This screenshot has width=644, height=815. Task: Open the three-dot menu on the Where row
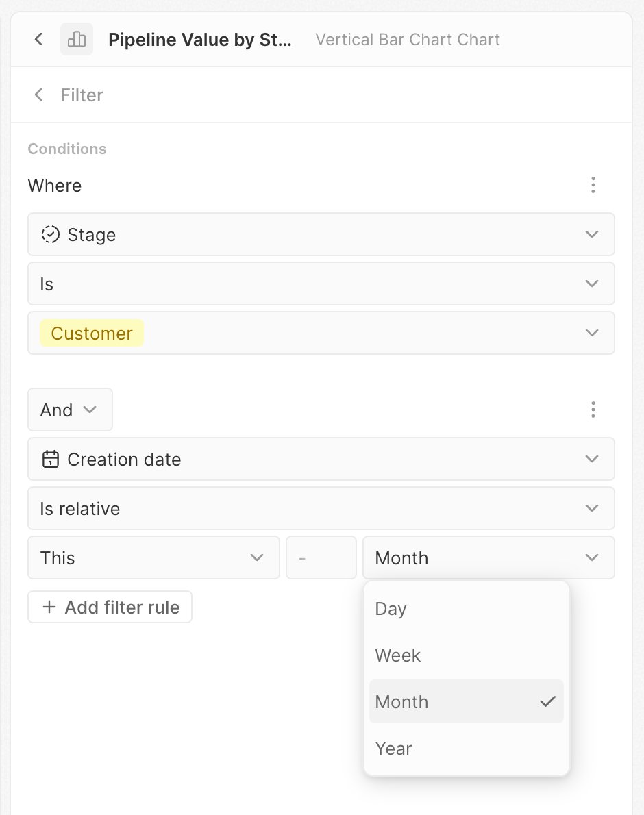593,185
